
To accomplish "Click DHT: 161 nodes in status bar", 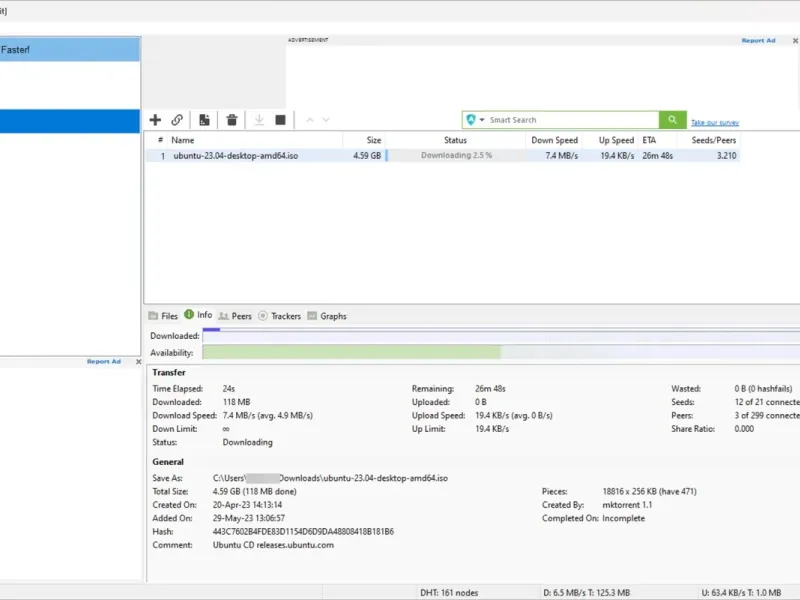I will 449,593.
